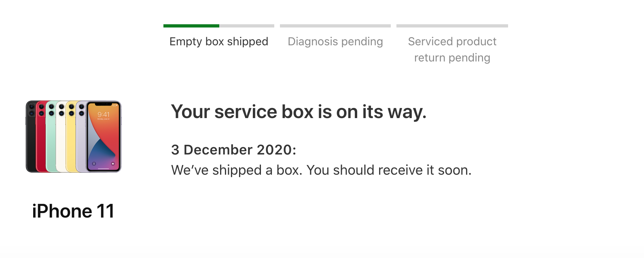Select Serviced product return pending step

tap(452, 49)
